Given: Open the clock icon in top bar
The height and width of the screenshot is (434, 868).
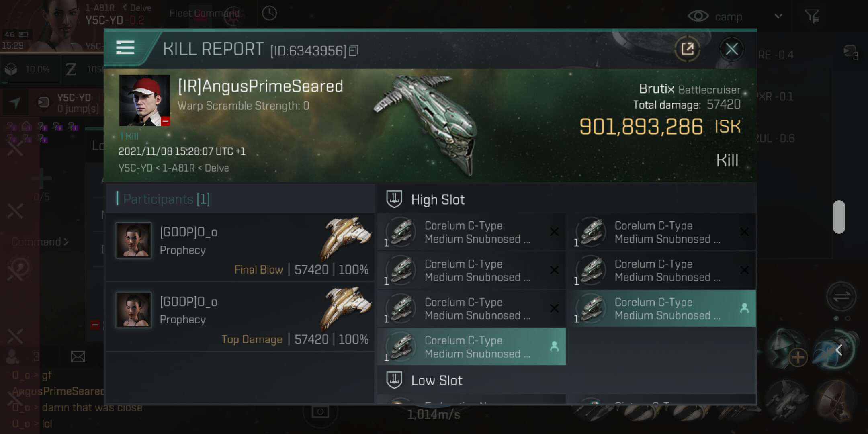Looking at the screenshot, I should coord(269,13).
